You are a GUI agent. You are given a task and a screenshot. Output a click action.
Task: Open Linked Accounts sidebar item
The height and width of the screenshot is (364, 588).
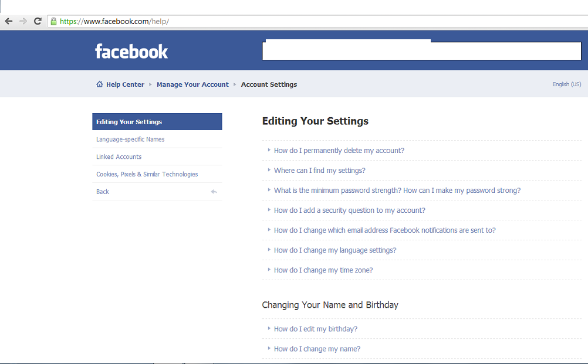coord(157,157)
